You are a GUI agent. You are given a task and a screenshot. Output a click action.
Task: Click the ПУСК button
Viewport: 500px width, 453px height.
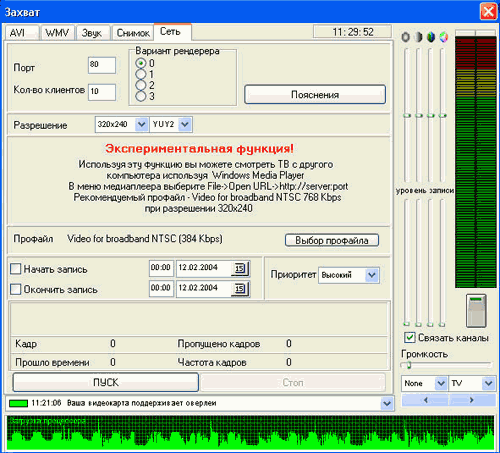106,382
